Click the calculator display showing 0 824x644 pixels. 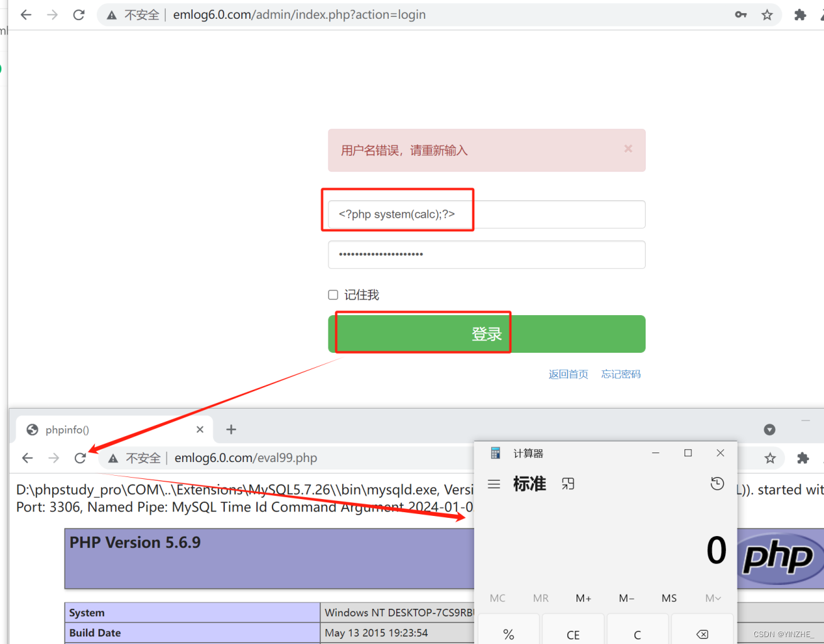point(716,550)
